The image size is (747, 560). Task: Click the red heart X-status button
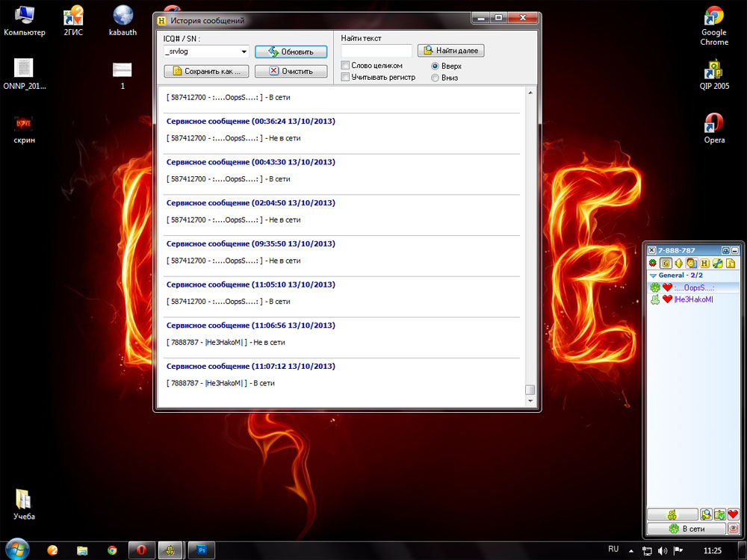(x=733, y=514)
